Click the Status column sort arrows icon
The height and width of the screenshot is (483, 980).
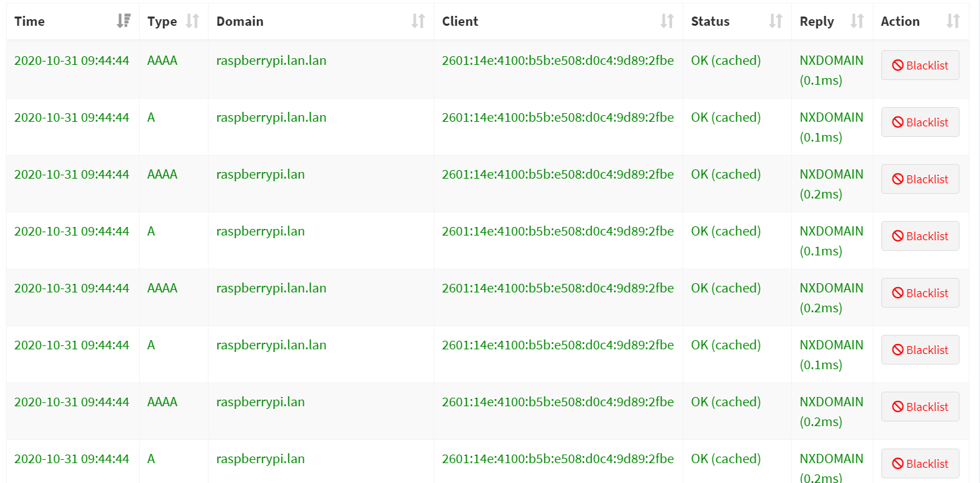(775, 21)
